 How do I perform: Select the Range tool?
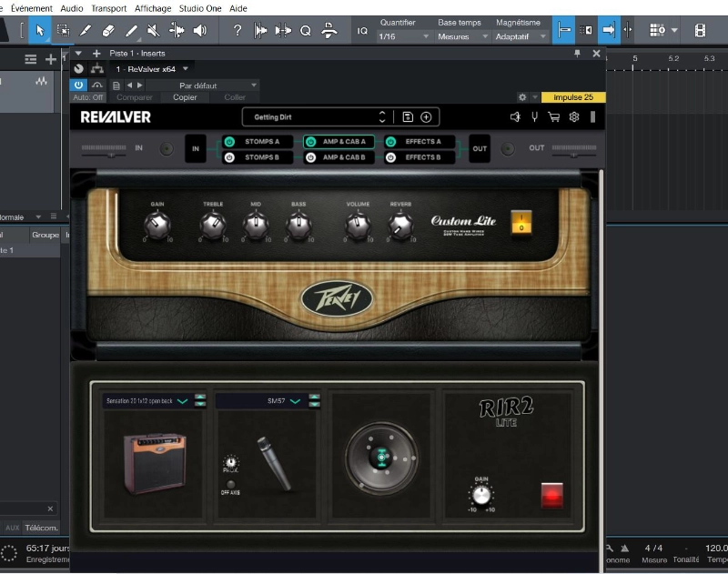pyautogui.click(x=63, y=30)
